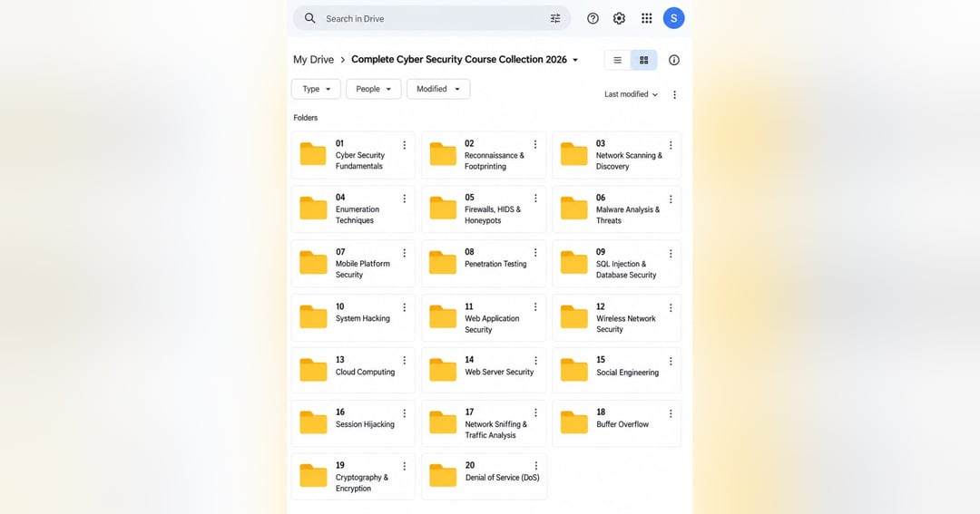
Task: Select folder 06 Malware Analysis & Threats
Action: pos(616,209)
